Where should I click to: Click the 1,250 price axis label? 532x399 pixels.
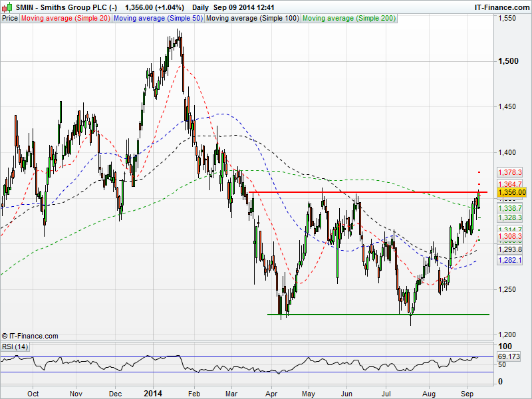coord(507,289)
